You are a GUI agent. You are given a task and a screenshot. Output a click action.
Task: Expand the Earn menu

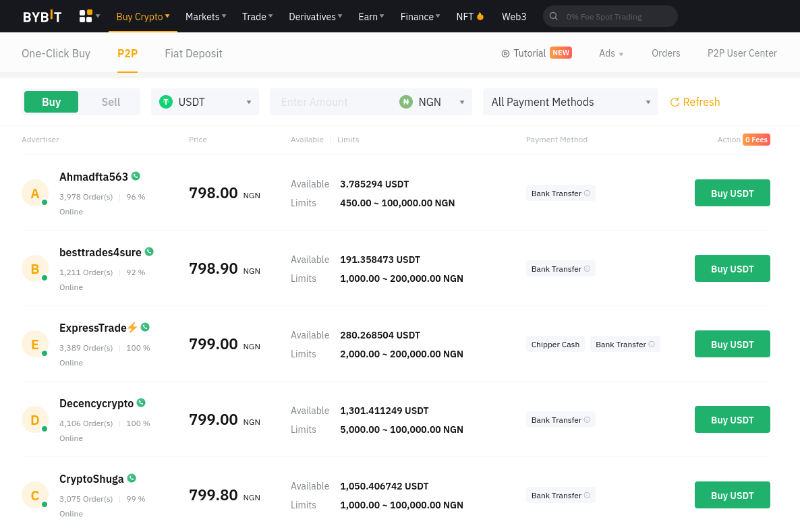[371, 17]
